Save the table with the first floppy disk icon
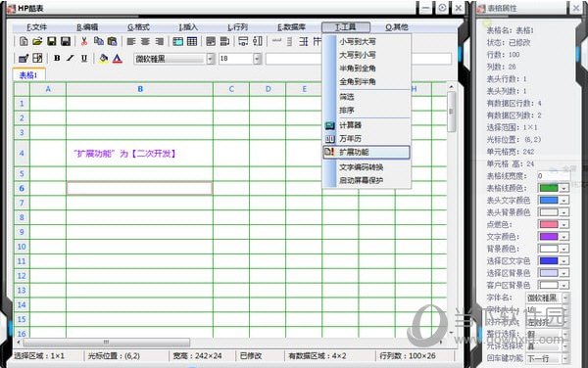This screenshot has width=588, height=368. [51, 41]
